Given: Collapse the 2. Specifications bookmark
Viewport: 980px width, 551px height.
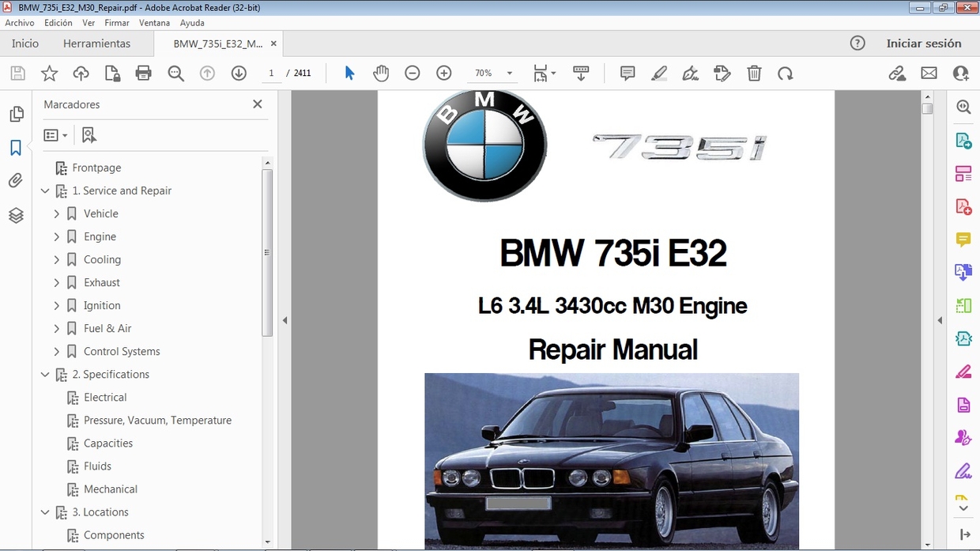Looking at the screenshot, I should click(45, 375).
